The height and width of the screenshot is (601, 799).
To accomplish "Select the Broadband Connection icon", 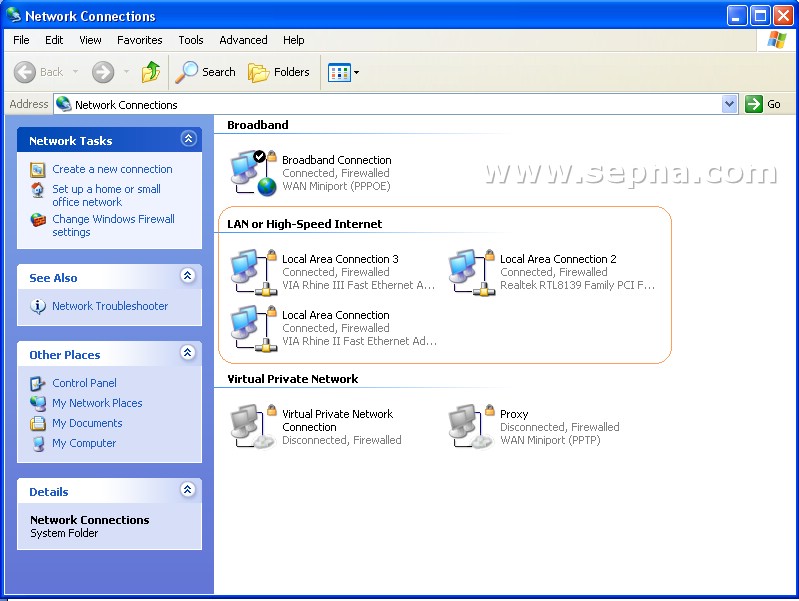I will 253,173.
